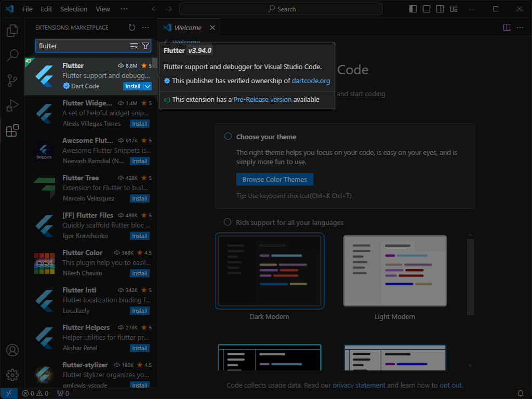Refresh the extensions marketplace list
This screenshot has width=532, height=399.
tap(132, 28)
